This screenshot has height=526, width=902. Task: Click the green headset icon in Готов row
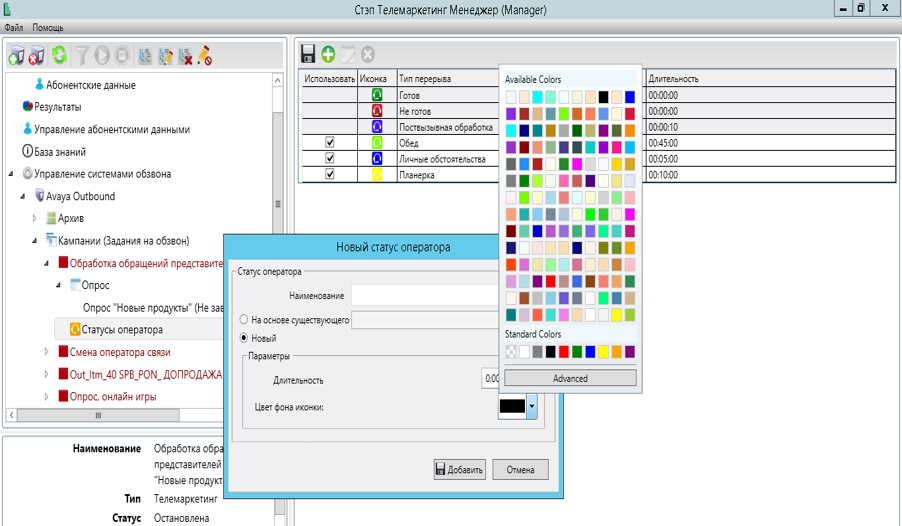pos(377,95)
